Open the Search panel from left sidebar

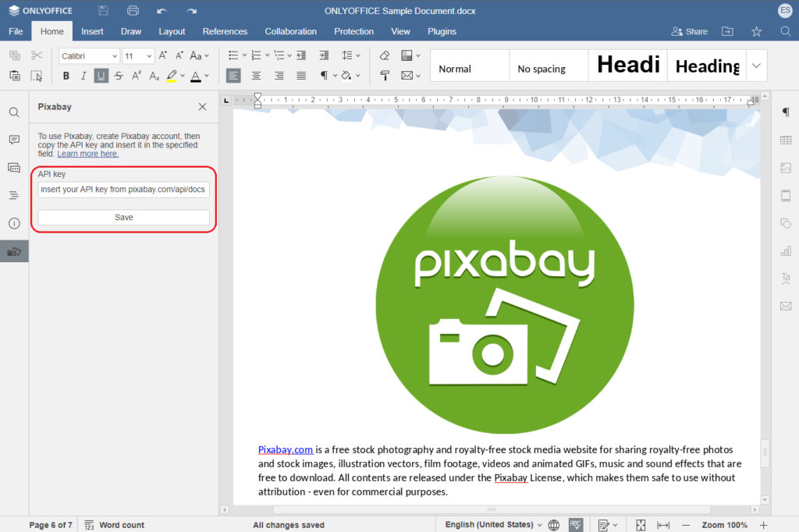tap(13, 112)
